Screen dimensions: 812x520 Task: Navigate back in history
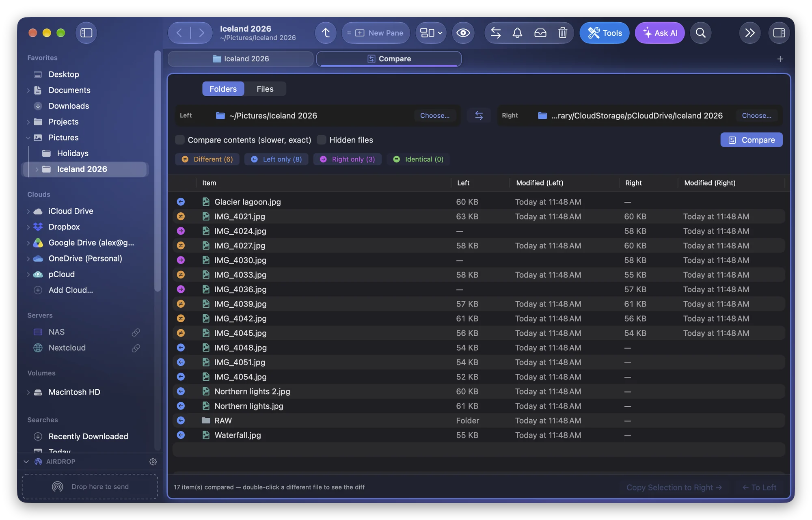pyautogui.click(x=179, y=33)
